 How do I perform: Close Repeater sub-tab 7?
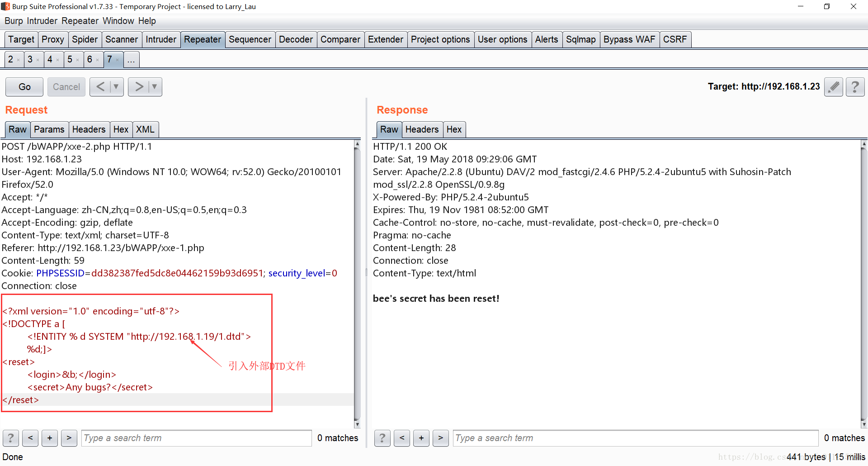pyautogui.click(x=118, y=60)
